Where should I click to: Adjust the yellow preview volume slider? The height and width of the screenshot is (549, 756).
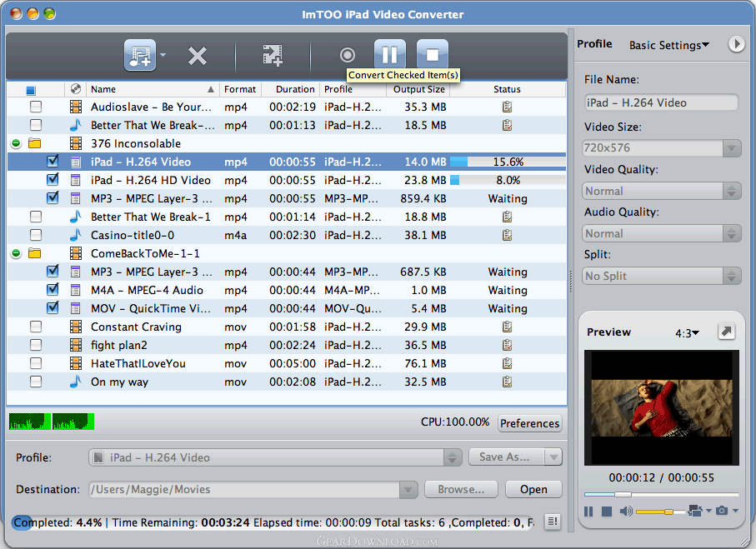[660, 512]
